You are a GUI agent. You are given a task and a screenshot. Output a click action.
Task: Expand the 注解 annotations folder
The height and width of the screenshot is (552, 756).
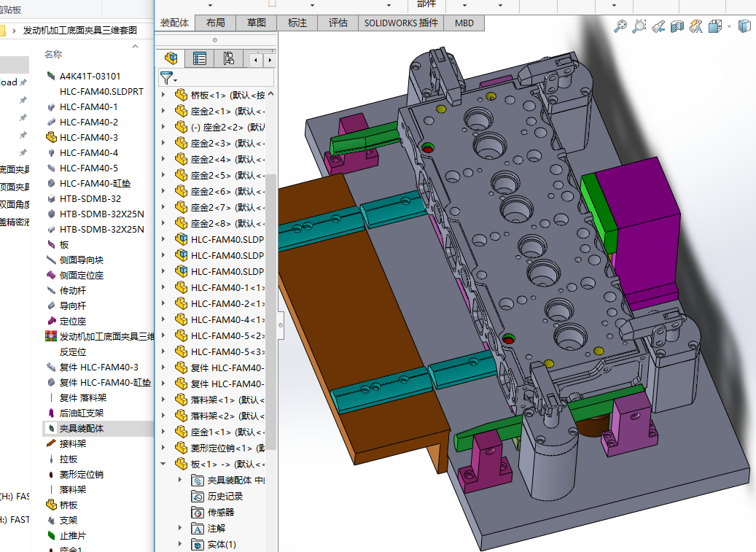[180, 529]
